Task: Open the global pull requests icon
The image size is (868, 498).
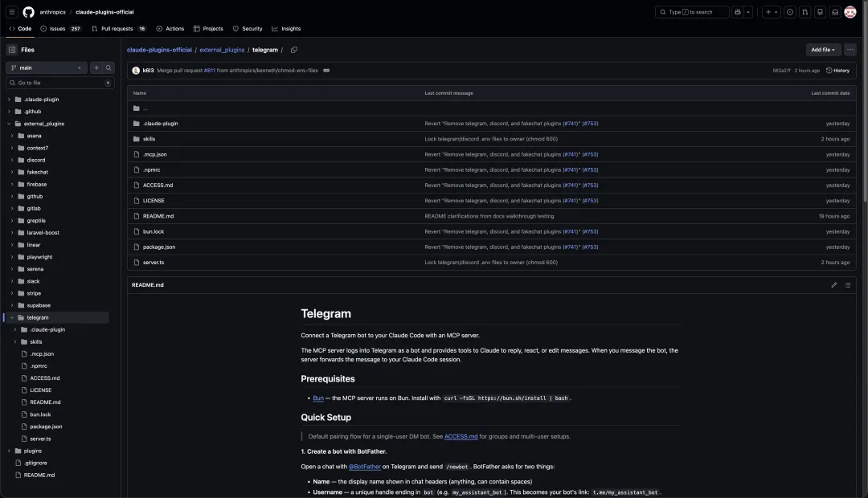Action: (805, 12)
